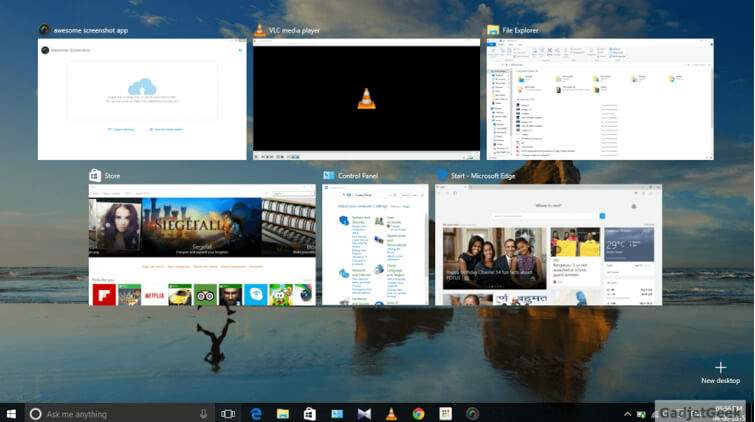Open the Control Panel taskbar icon

tap(337, 414)
